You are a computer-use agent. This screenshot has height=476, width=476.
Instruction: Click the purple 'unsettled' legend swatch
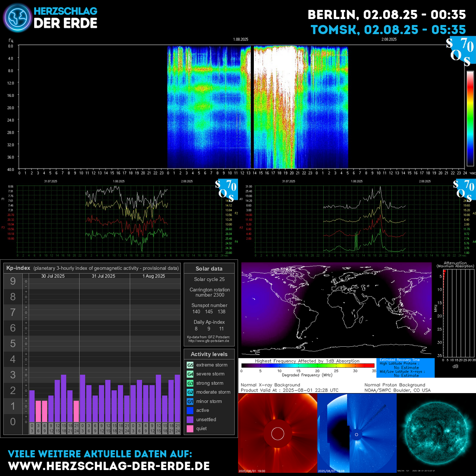[x=190, y=420]
